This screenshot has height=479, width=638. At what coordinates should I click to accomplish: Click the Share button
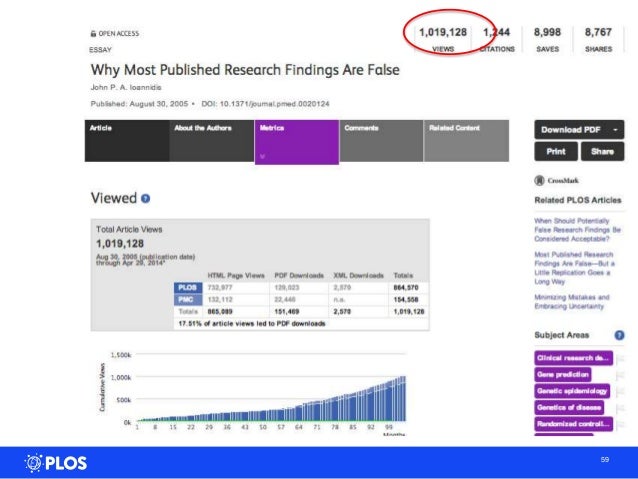[x=602, y=151]
